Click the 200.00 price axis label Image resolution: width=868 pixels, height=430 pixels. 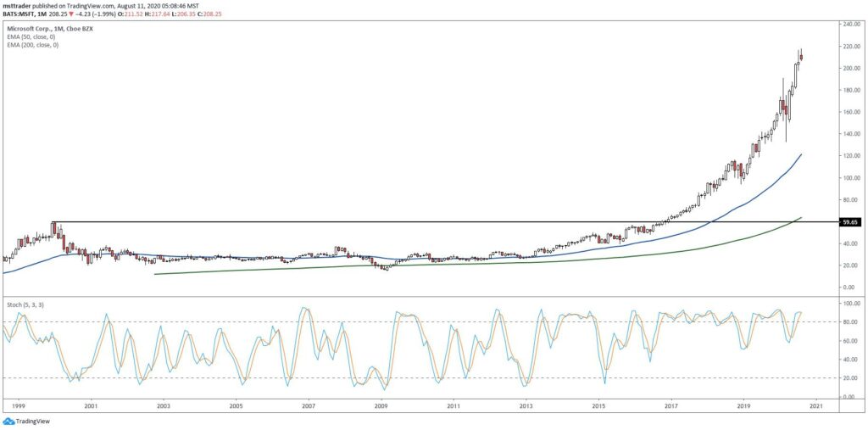point(853,68)
